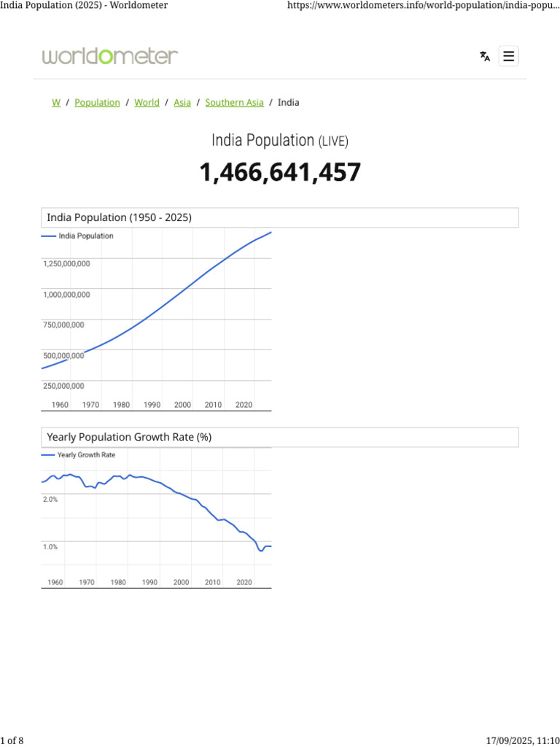This screenshot has height=747, width=560.
Task: Open the World breadcrumb link
Action: [147, 103]
